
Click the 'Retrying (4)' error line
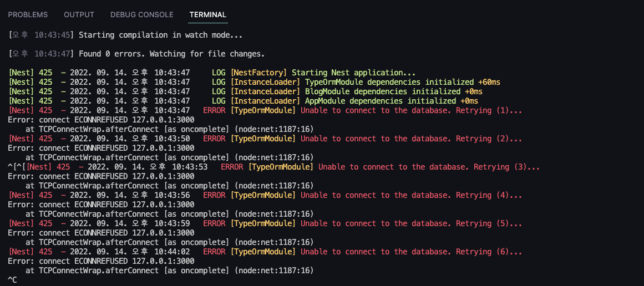[x=265, y=195]
